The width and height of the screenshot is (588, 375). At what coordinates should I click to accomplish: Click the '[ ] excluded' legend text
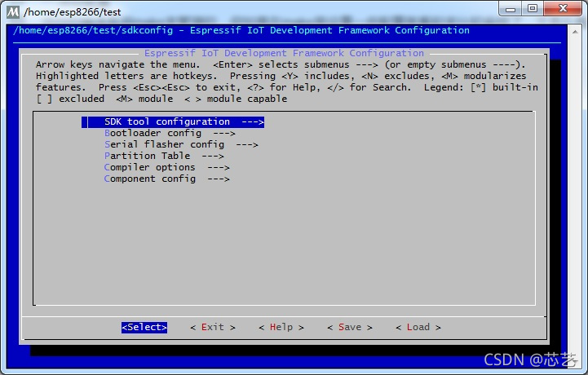point(70,99)
